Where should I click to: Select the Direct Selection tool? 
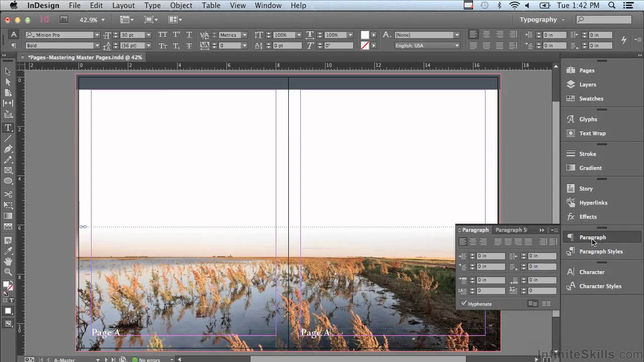click(x=8, y=82)
